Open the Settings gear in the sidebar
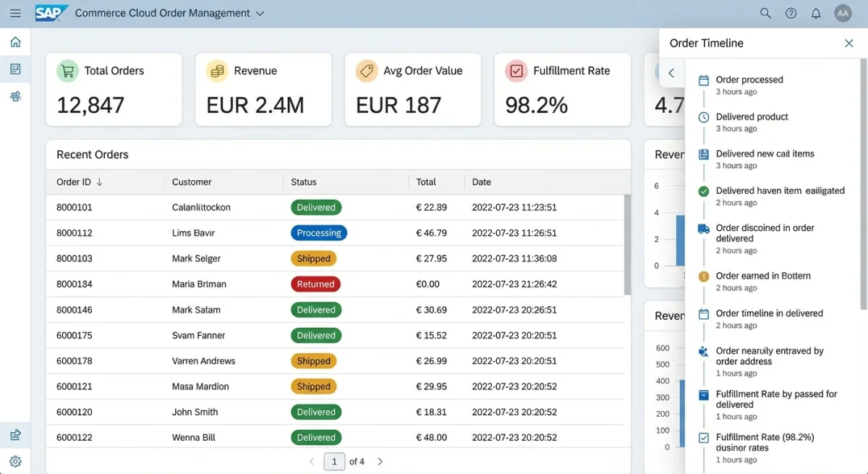Image resolution: width=868 pixels, height=474 pixels. 15,461
